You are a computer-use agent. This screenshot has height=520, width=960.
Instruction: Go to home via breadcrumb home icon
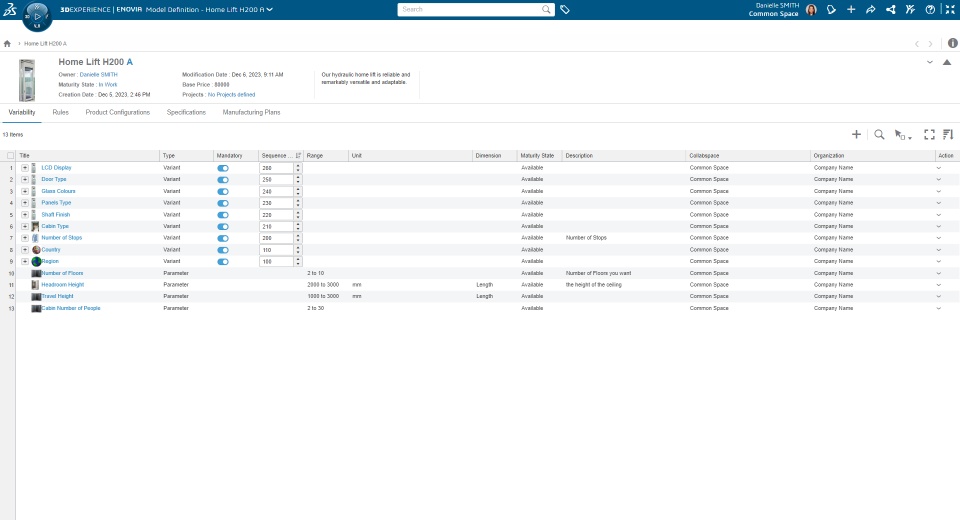point(7,43)
